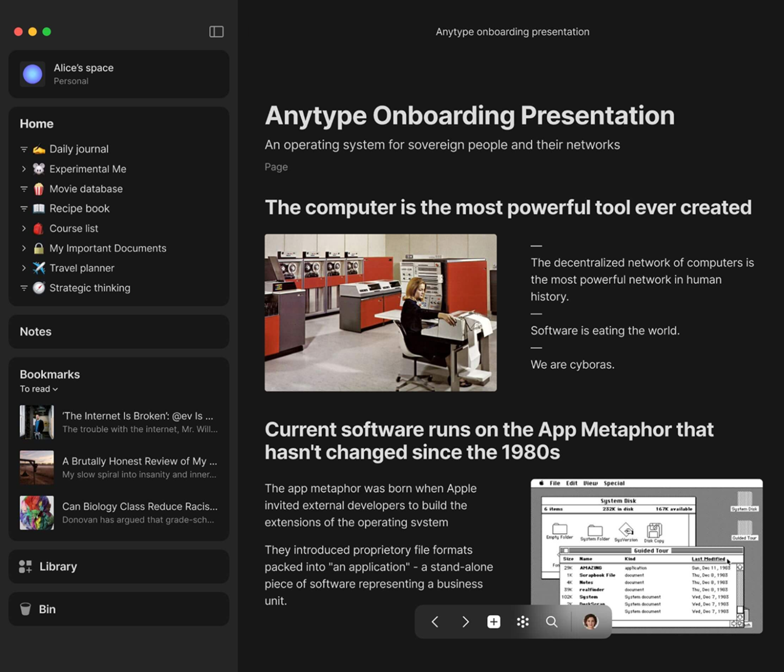Click 'Software is eating the world.' text
Viewport: 784px width, 672px height.
(x=605, y=331)
